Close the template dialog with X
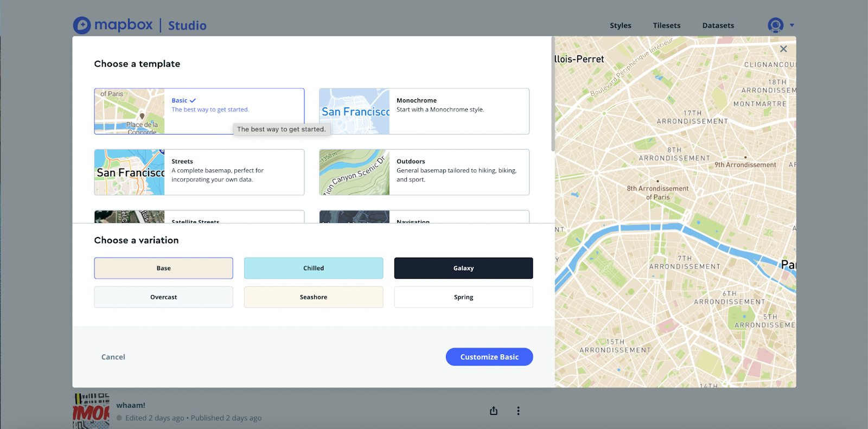The width and height of the screenshot is (868, 429). coord(783,49)
